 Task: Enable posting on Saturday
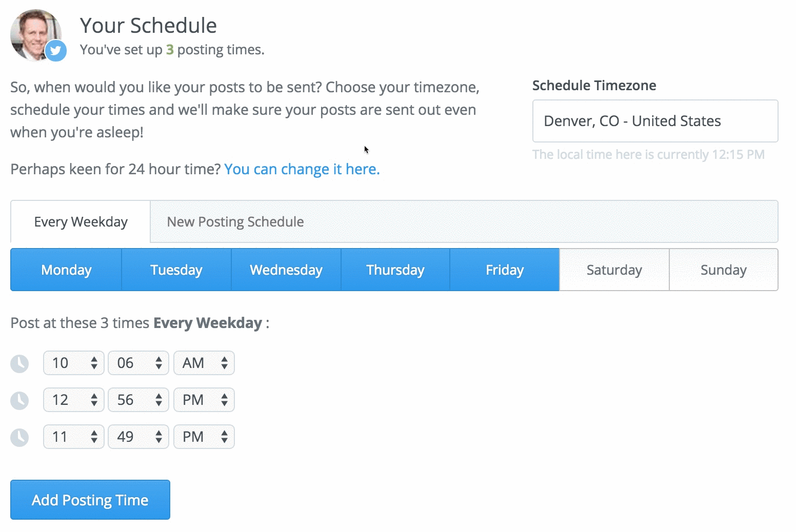click(614, 270)
